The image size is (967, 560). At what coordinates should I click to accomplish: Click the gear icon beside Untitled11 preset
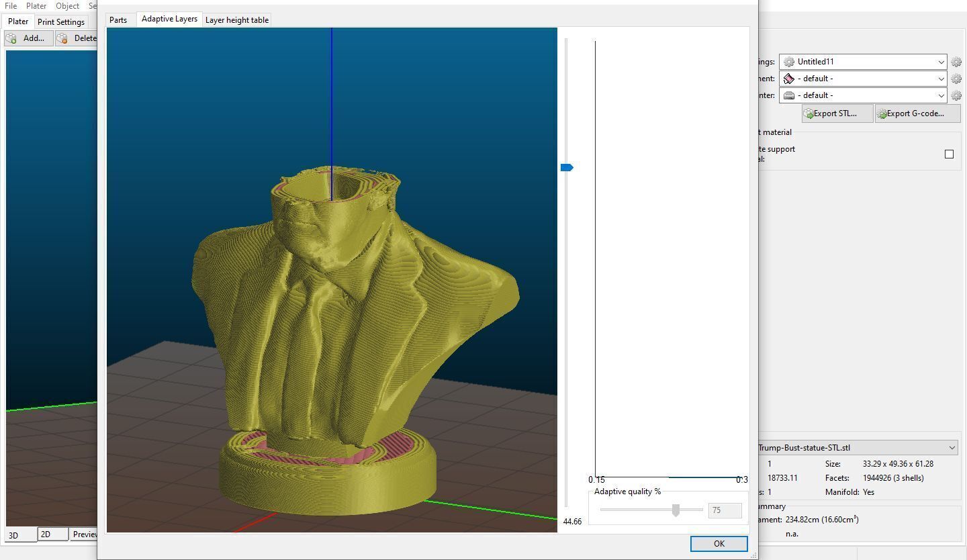tap(956, 62)
